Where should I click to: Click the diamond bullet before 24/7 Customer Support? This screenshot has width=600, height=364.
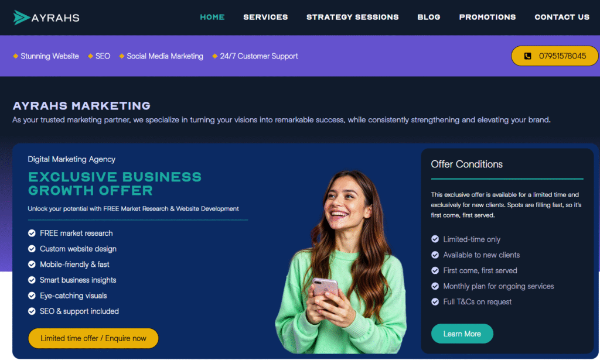click(x=215, y=56)
